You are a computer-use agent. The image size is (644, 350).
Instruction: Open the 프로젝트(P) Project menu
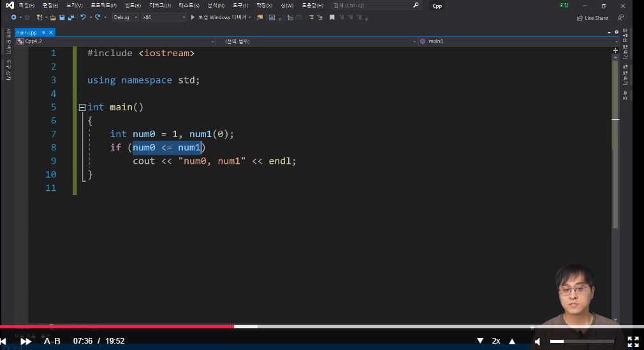[x=103, y=5]
